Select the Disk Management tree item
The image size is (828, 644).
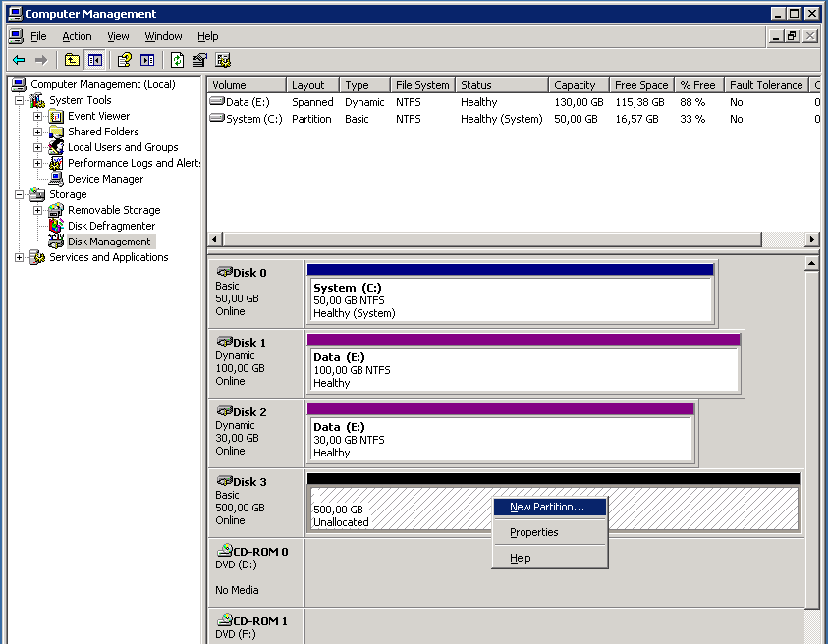109,241
